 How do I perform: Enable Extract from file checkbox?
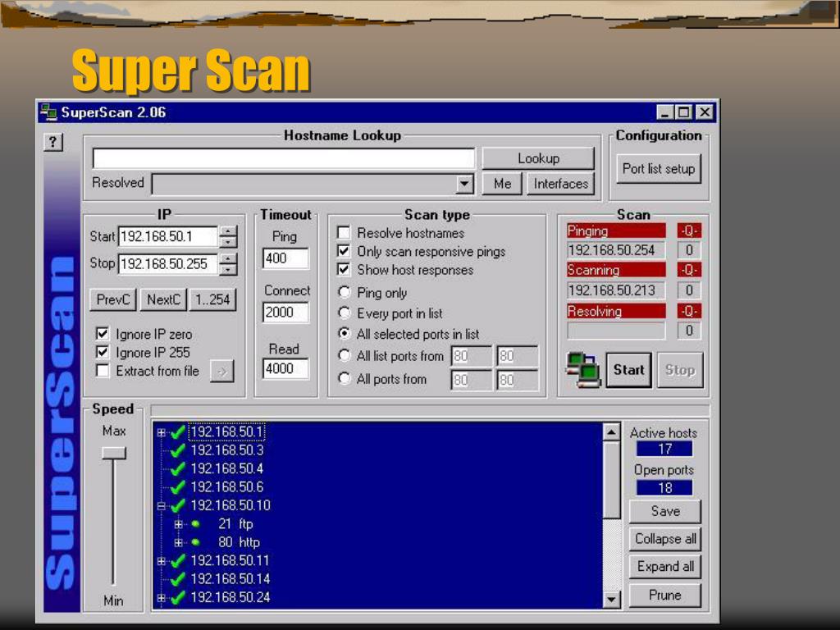pos(103,371)
